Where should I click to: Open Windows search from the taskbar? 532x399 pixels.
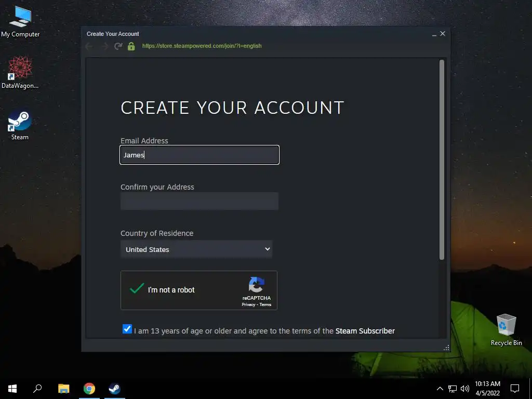coord(37,389)
